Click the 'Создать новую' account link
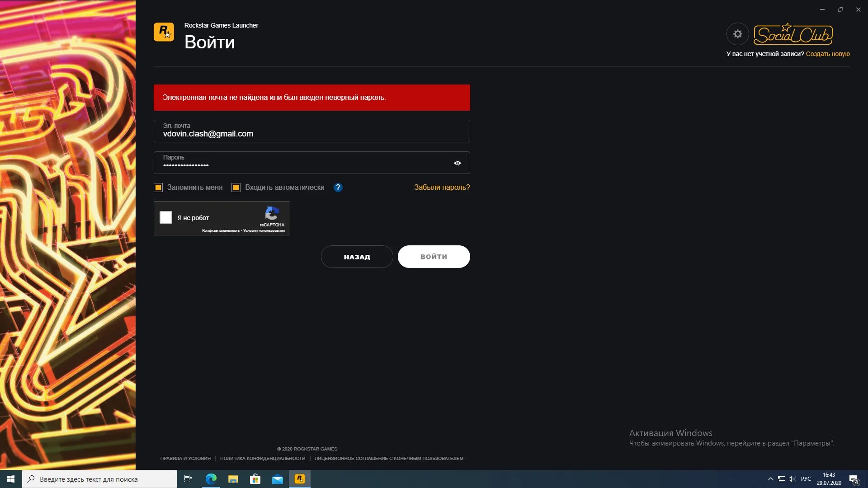The width and height of the screenshot is (868, 488). pyautogui.click(x=827, y=54)
